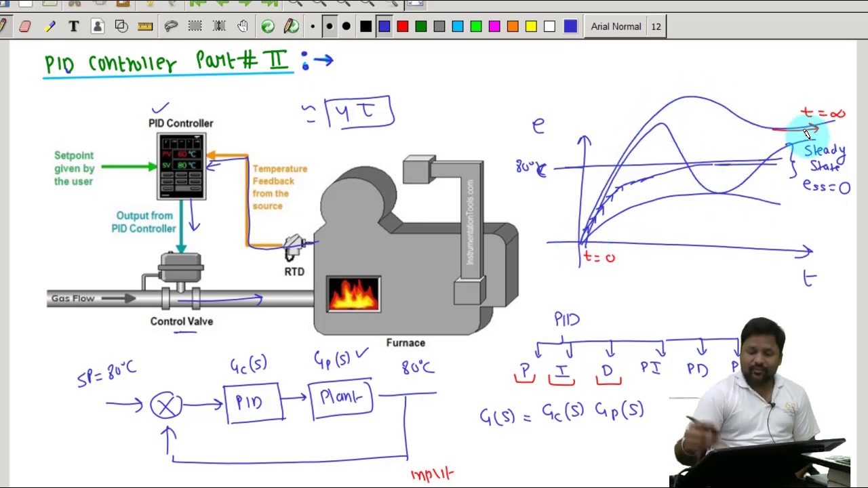
Task: Select the Text tool
Action: (73, 26)
